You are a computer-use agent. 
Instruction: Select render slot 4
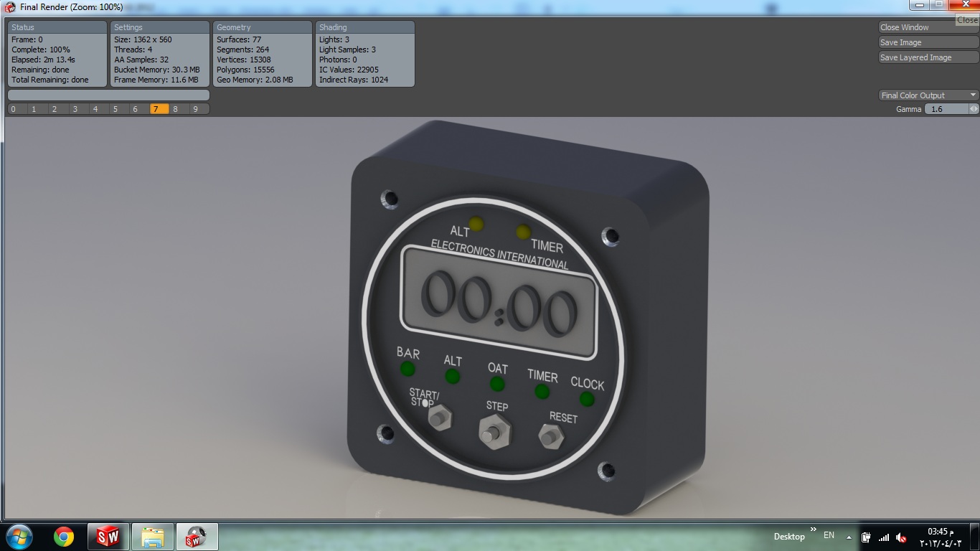pos(95,109)
